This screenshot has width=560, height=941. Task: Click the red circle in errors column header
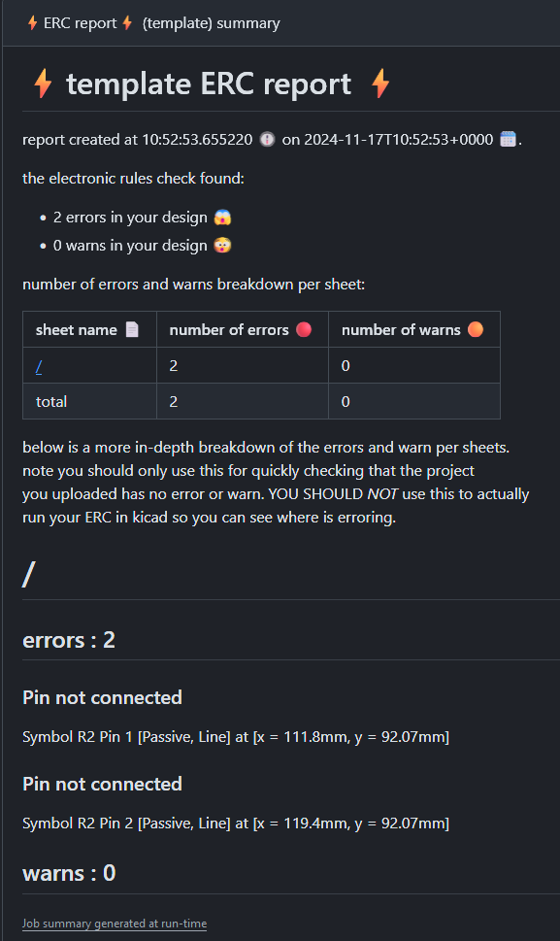pos(304,329)
